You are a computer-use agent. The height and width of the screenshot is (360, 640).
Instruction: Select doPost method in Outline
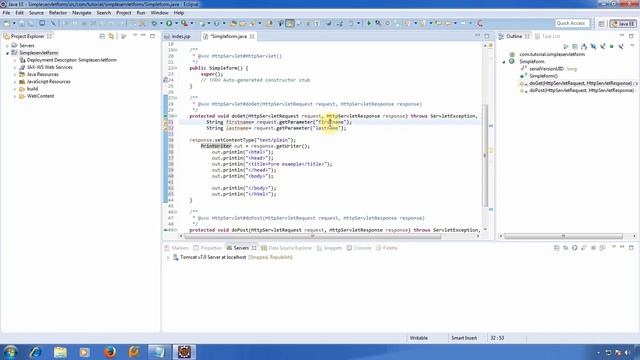pos(581,91)
